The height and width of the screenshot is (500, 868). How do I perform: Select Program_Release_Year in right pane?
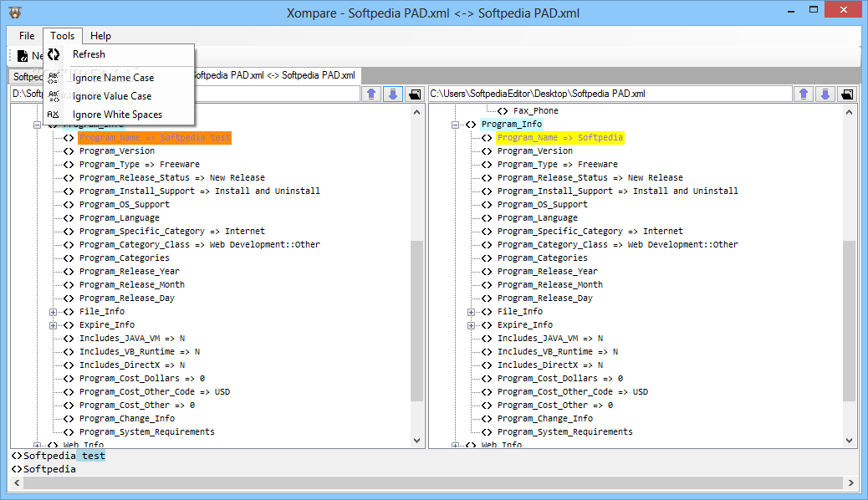547,271
